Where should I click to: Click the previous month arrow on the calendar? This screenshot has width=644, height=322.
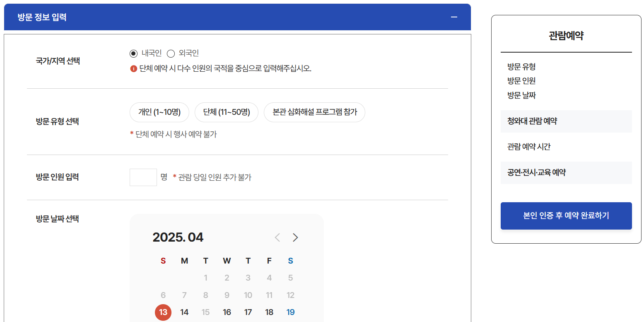pos(277,237)
